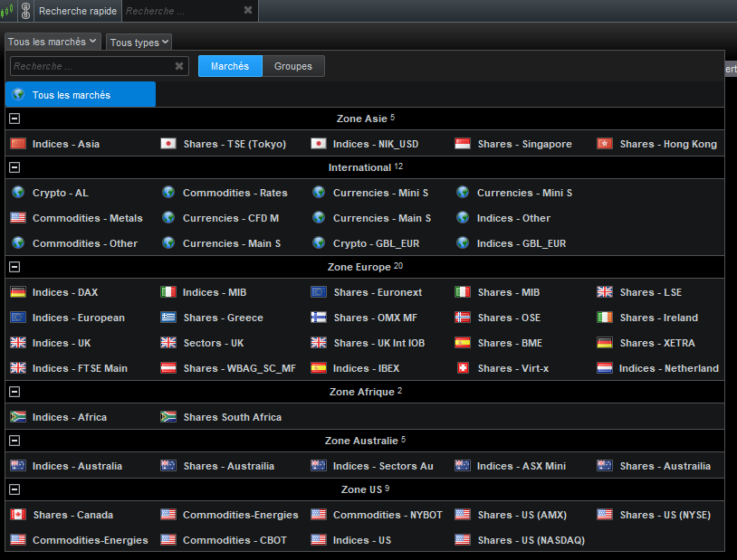The height and width of the screenshot is (560, 737).
Task: Click the globe icon beside Commodities - Rates
Action: click(168, 192)
